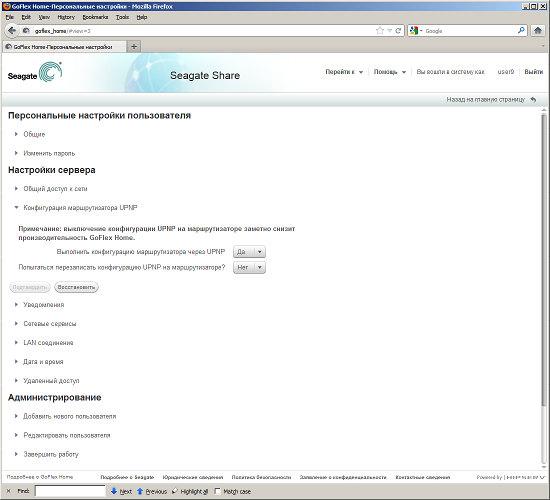Click the Google search input field
The image size is (550, 500).
coord(470,31)
